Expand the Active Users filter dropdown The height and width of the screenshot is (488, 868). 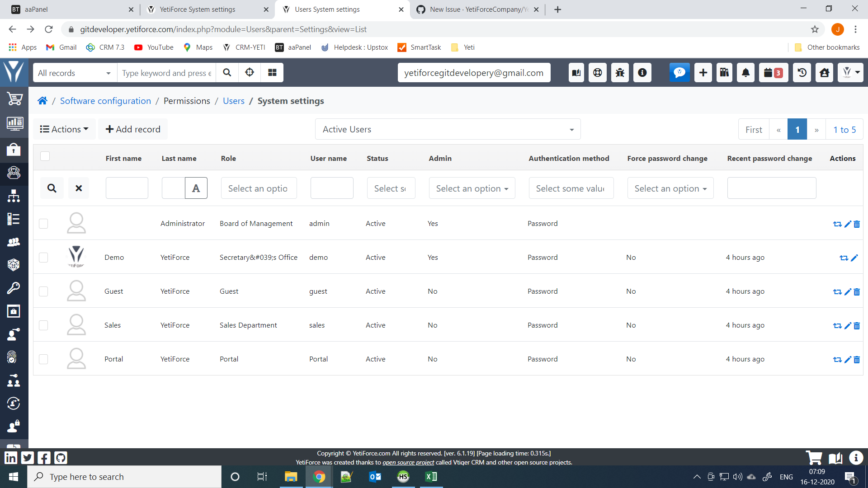coord(448,129)
